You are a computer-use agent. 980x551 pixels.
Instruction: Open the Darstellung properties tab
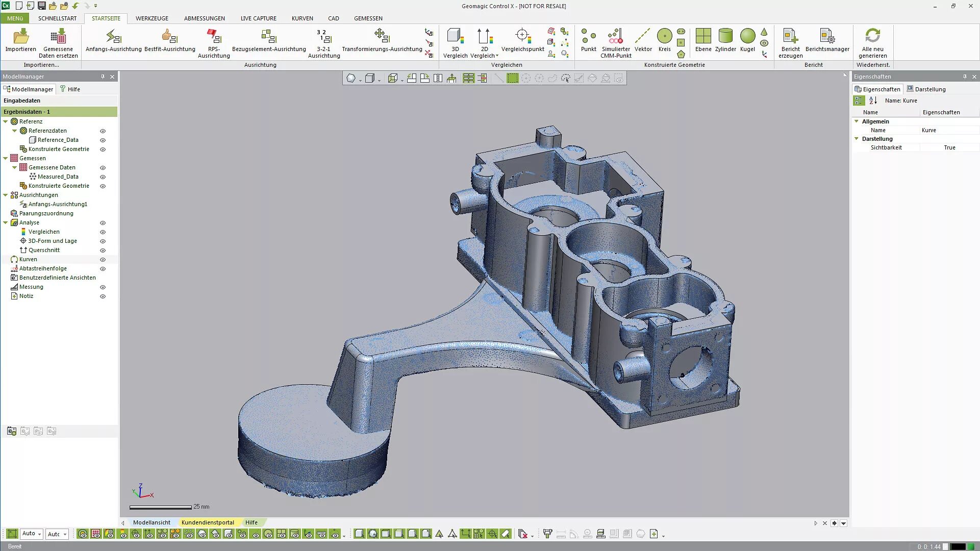pyautogui.click(x=926, y=89)
